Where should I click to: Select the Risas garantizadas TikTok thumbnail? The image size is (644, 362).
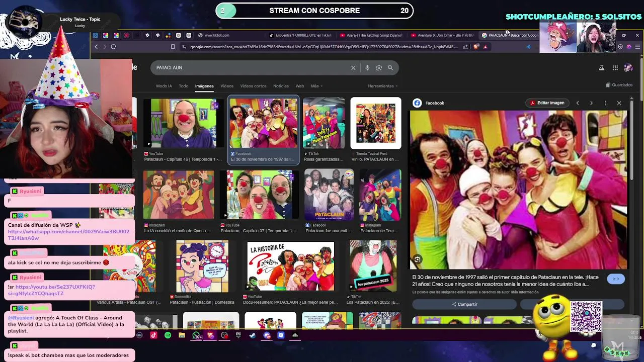pyautogui.click(x=324, y=124)
